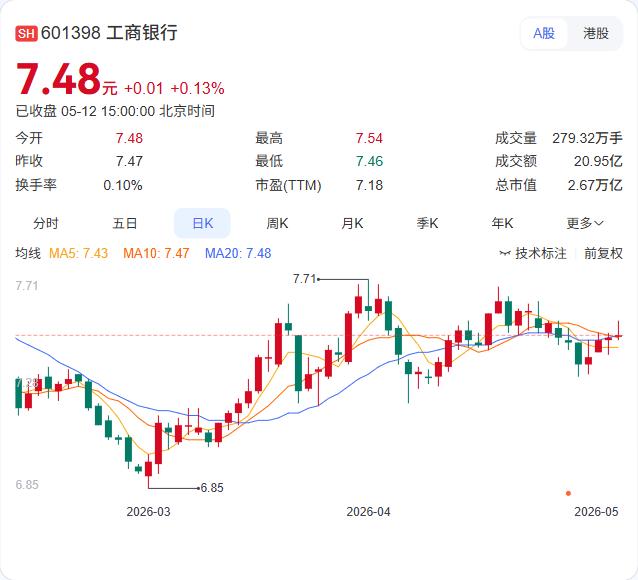Screen dimensions: 638x580
Task: Click the 最低 value 7.46
Action: tap(369, 161)
